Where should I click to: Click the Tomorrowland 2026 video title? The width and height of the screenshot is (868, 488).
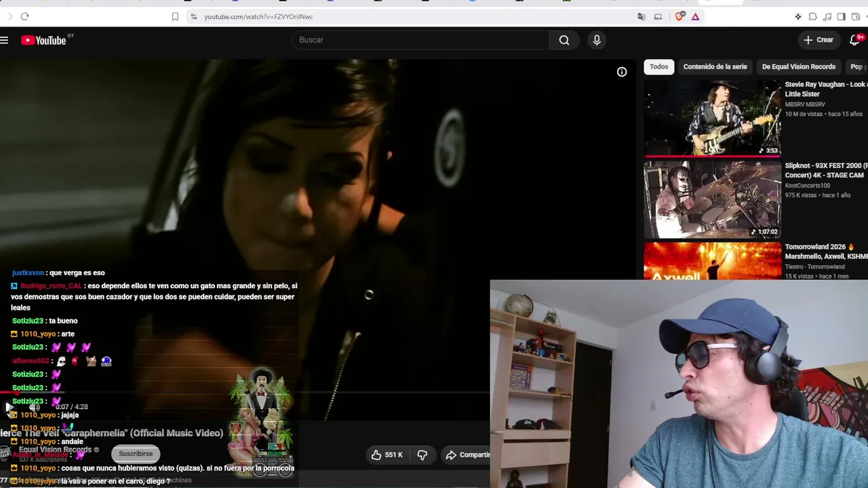click(x=826, y=251)
